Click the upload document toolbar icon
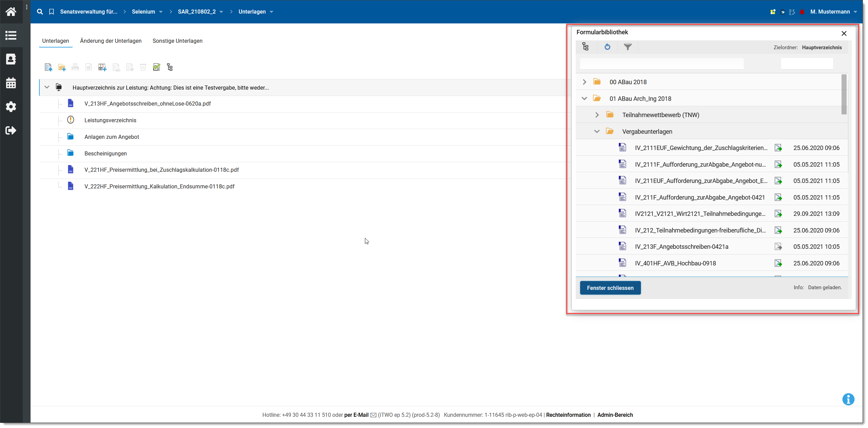The image size is (868, 428). (48, 67)
